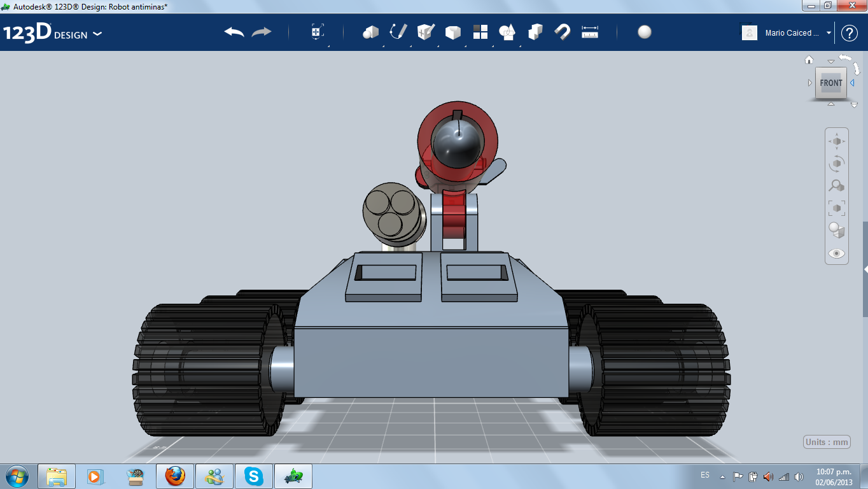The width and height of the screenshot is (868, 489).
Task: Select the Orbit navigation tool
Action: (837, 163)
